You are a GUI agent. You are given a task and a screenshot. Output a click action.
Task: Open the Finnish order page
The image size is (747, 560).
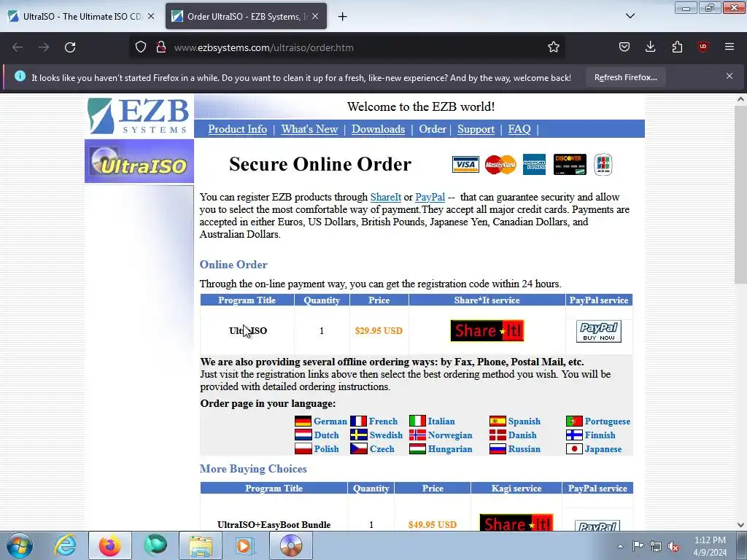(600, 435)
